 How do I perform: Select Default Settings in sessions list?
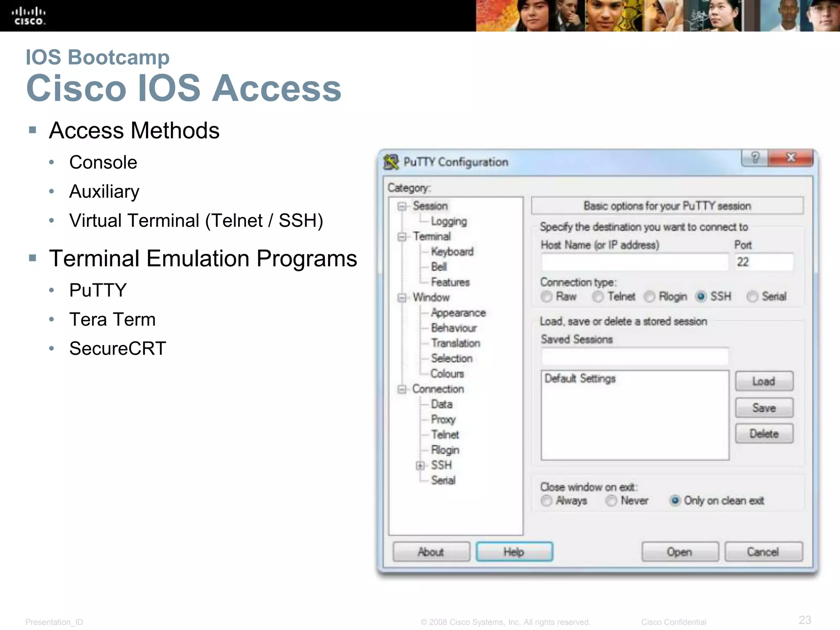tap(580, 379)
